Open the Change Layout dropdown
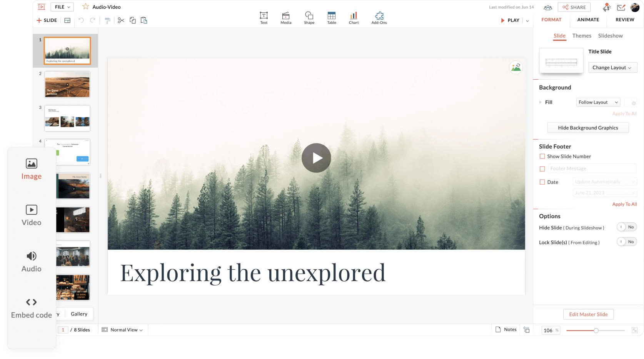Image resolution: width=644 pixels, height=359 pixels. (612, 68)
